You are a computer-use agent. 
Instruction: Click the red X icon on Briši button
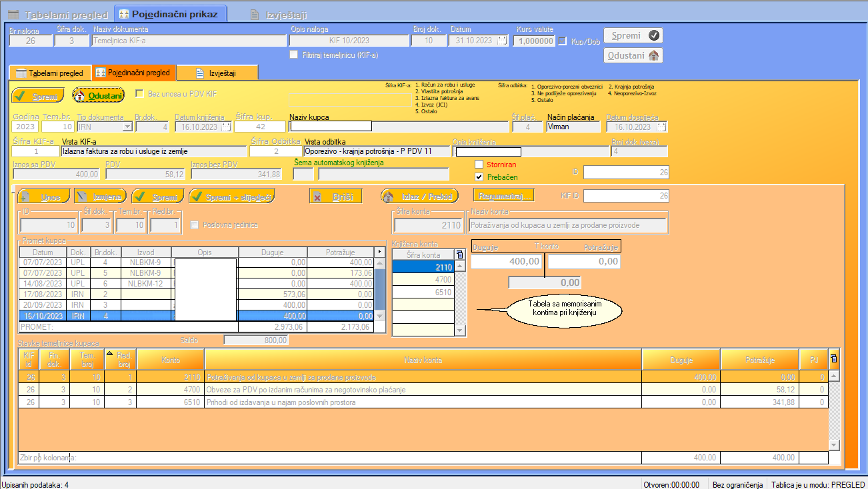pos(318,197)
